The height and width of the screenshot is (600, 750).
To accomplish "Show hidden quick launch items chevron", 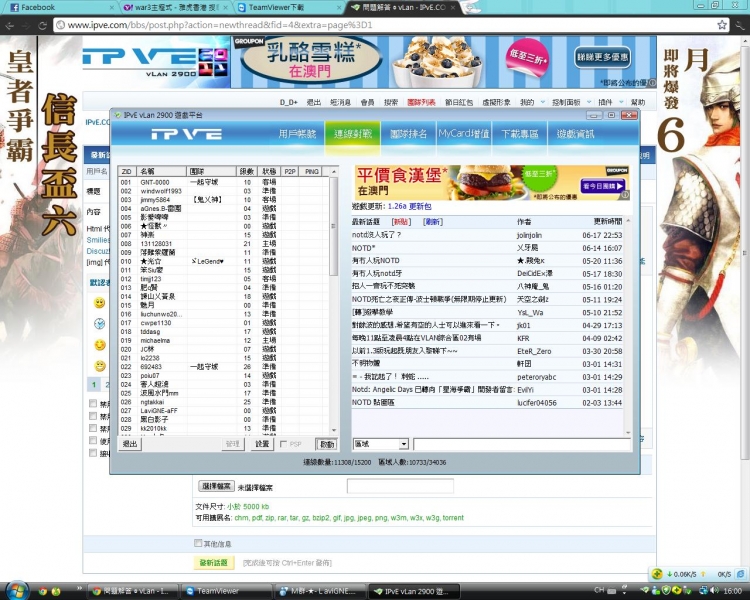I will click(79, 588).
